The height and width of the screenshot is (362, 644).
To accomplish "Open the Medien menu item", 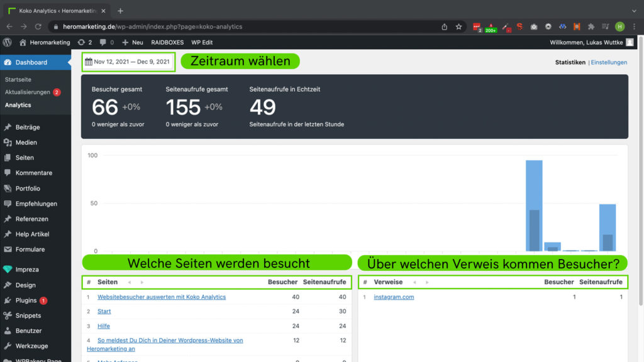I will tap(26, 143).
